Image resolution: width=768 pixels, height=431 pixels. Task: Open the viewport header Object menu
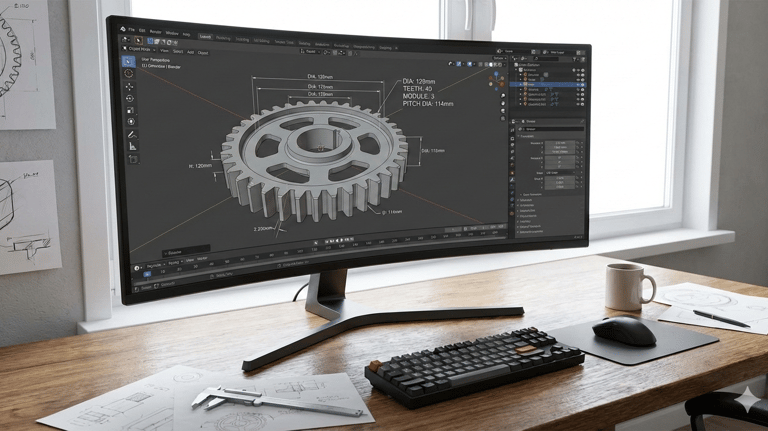click(x=203, y=53)
